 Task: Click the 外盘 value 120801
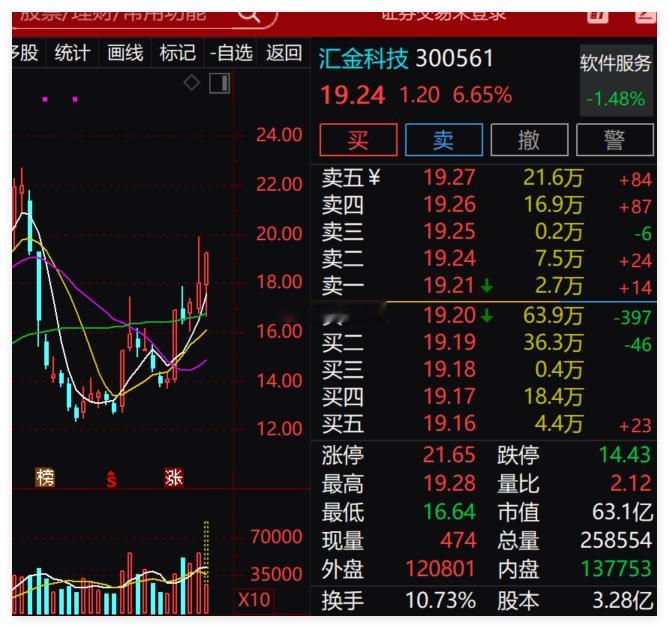tap(440, 569)
